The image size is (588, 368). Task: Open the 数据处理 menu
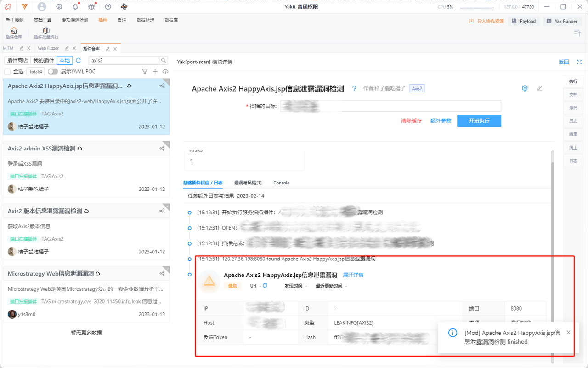(146, 20)
